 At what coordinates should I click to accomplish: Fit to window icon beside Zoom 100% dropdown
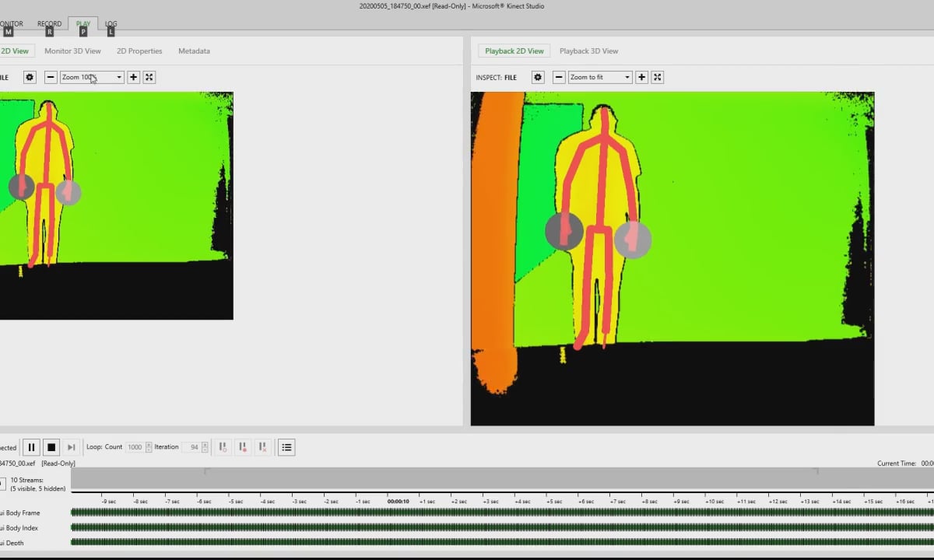coord(149,77)
